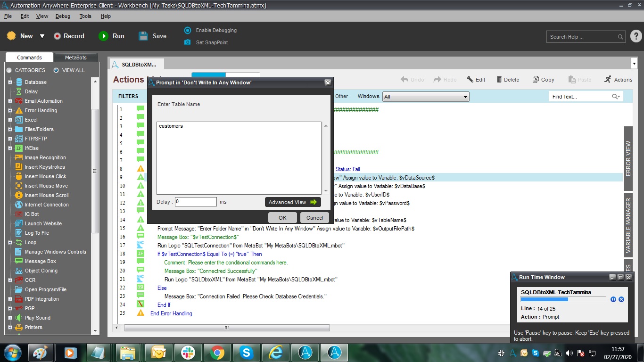
Task: Open the New button dropdown arrow
Action: 42,36
